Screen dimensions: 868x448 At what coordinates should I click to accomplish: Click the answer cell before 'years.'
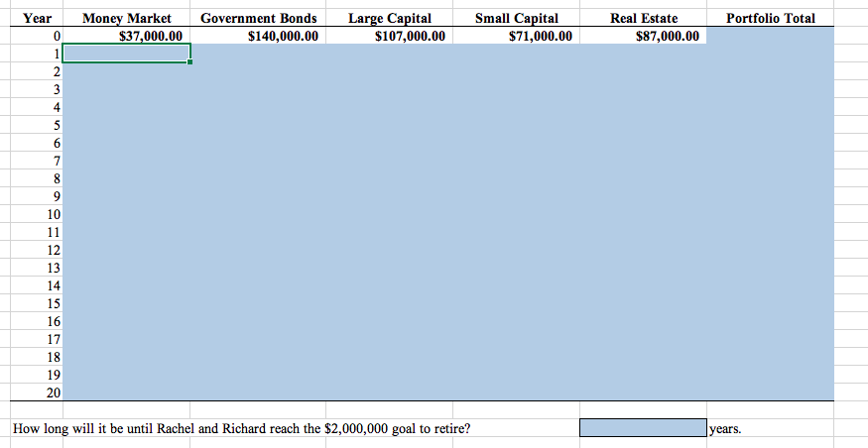coord(643,427)
